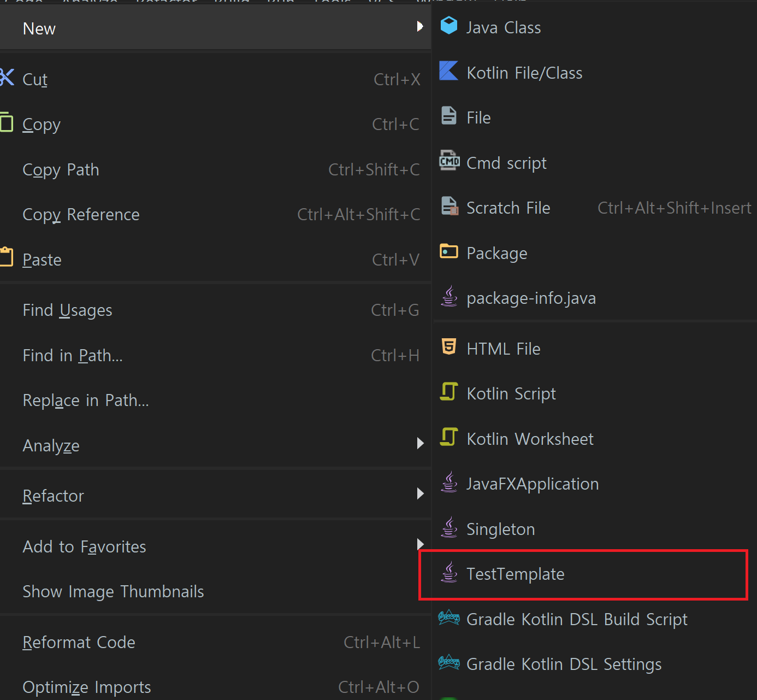
Task: Select Gradle Kotlin DSL Build Script
Action: click(x=595, y=619)
